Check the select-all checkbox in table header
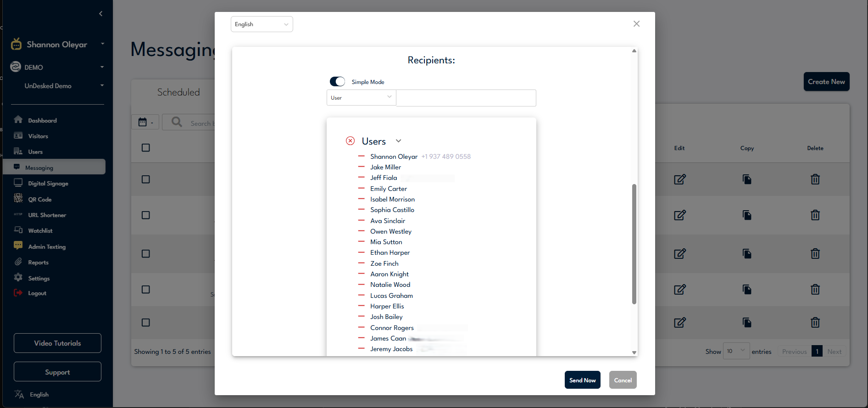This screenshot has height=408, width=868. coord(146,148)
